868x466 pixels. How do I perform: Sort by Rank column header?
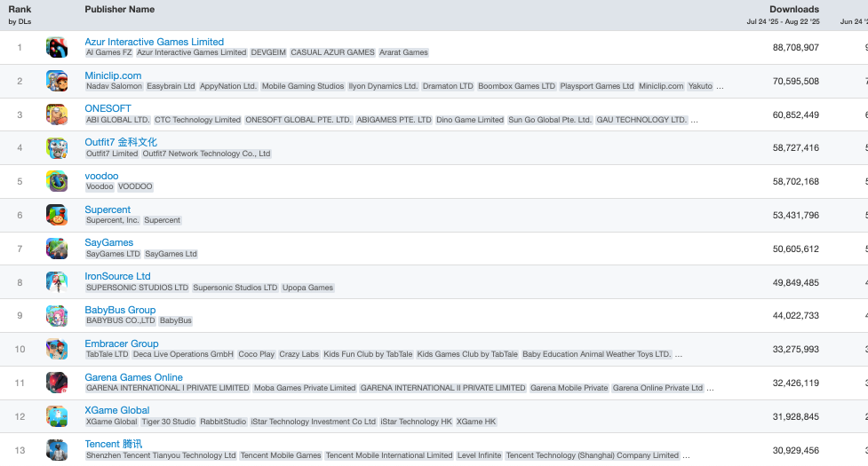point(20,10)
